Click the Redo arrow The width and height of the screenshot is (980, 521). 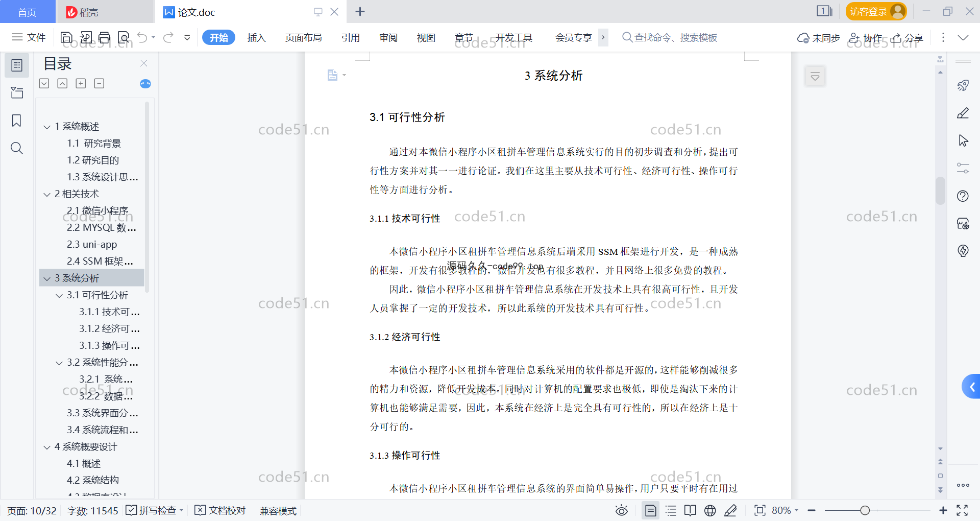click(x=168, y=37)
